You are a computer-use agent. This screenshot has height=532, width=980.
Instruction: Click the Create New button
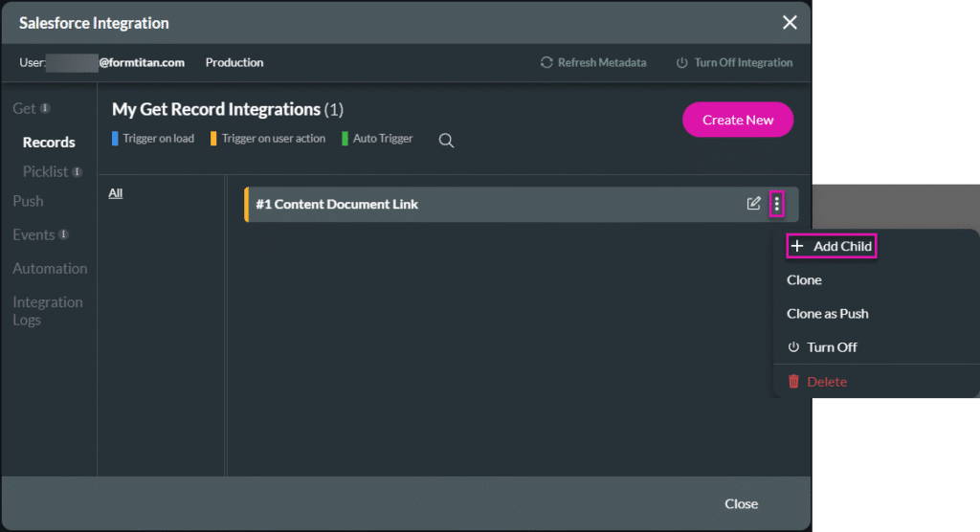pos(738,120)
